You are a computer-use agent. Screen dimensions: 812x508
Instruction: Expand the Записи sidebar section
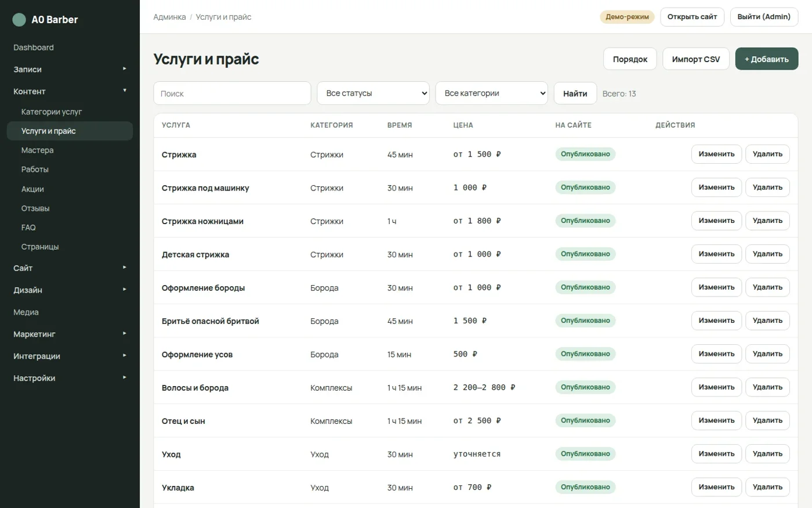(x=70, y=69)
